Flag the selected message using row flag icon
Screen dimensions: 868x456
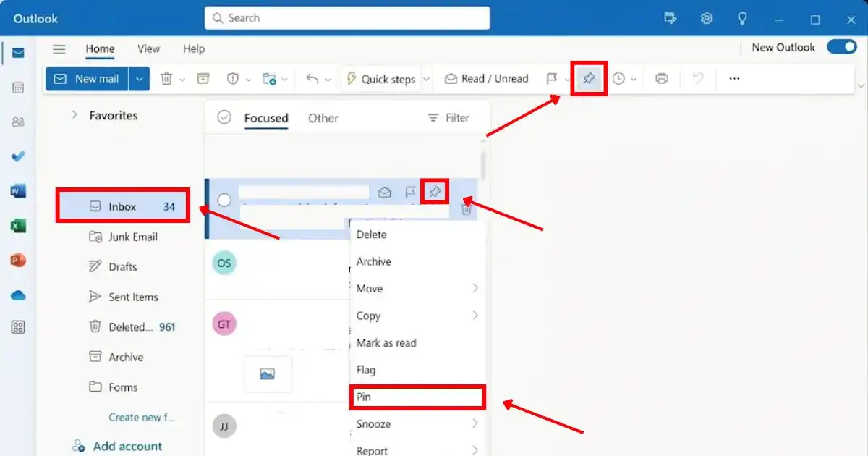coord(410,193)
